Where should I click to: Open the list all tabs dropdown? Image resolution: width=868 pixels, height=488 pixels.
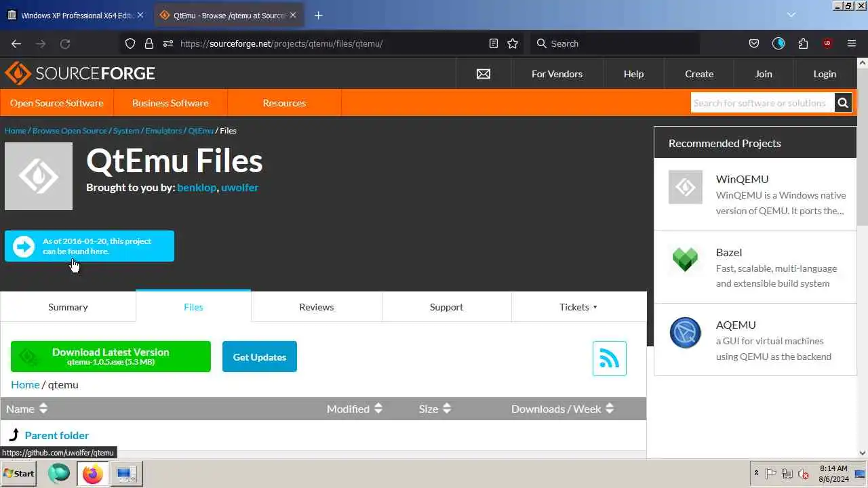click(791, 15)
